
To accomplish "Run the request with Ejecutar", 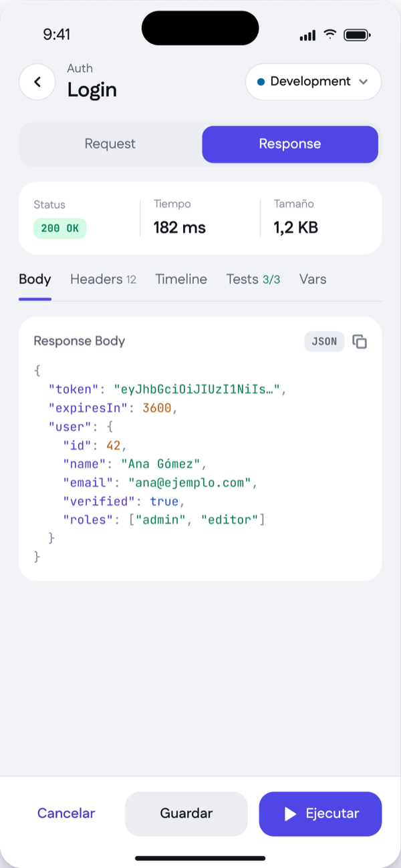I will click(320, 814).
